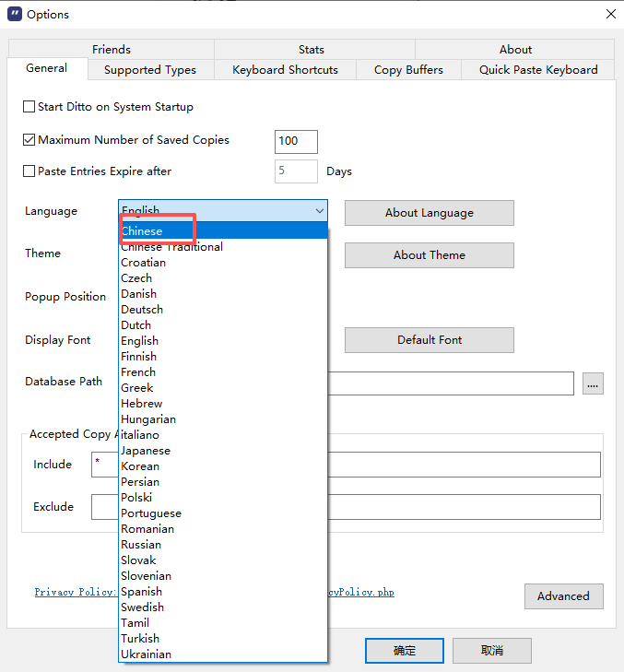Select the Copy Buffers tab
624x672 pixels.
408,69
